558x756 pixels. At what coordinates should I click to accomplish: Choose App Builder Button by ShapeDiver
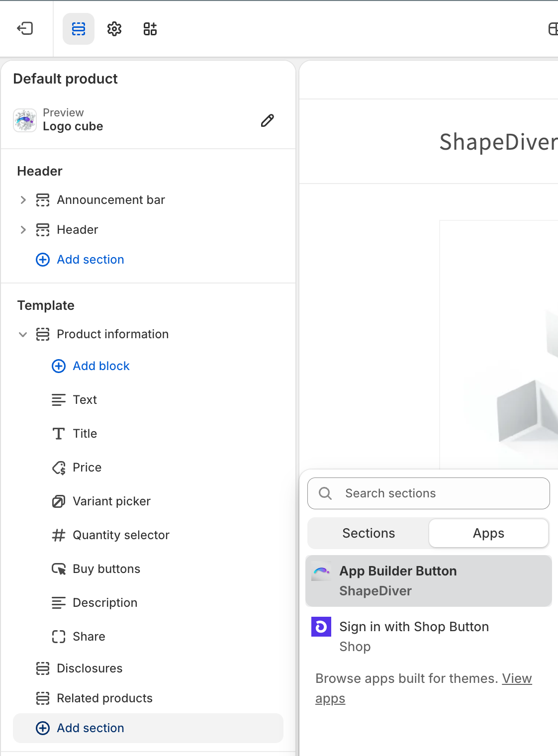429,581
